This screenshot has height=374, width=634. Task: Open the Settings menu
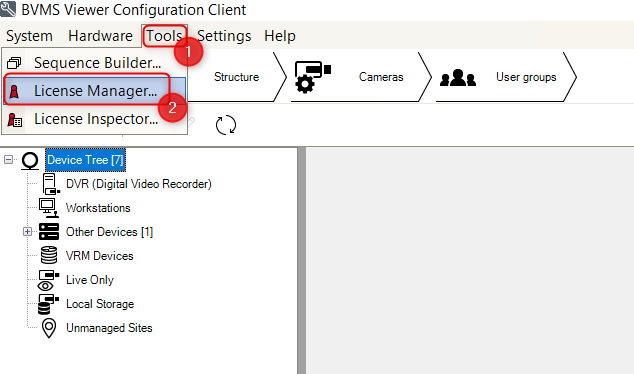(224, 36)
